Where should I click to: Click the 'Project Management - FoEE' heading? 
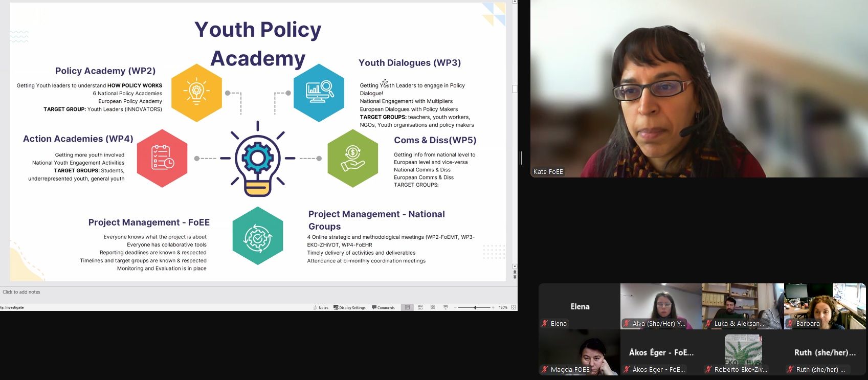[149, 222]
